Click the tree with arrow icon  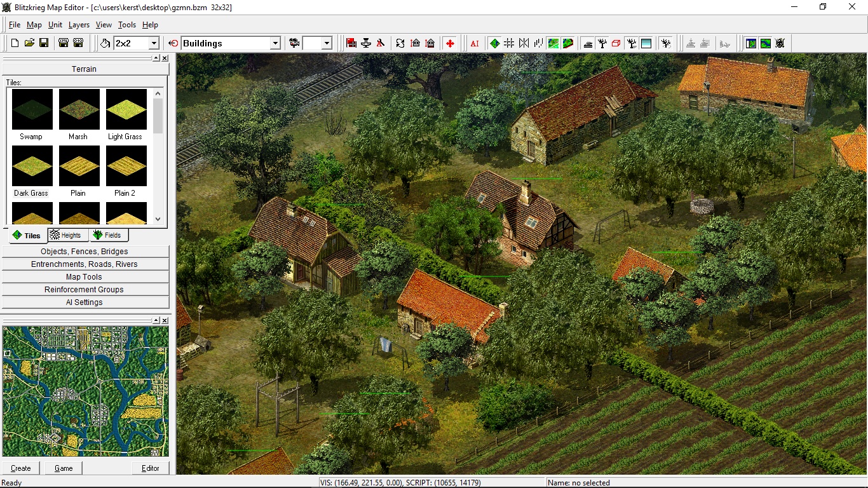(x=666, y=43)
